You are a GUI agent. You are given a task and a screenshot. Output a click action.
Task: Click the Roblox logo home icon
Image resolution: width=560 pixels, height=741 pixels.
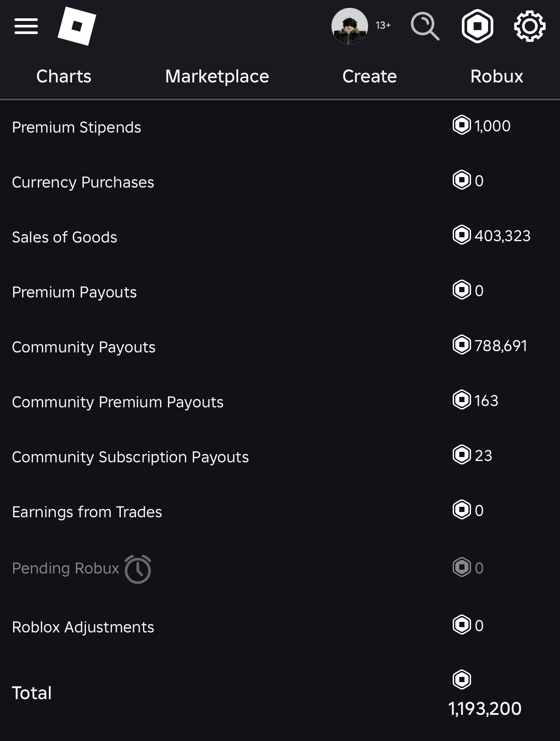[77, 26]
